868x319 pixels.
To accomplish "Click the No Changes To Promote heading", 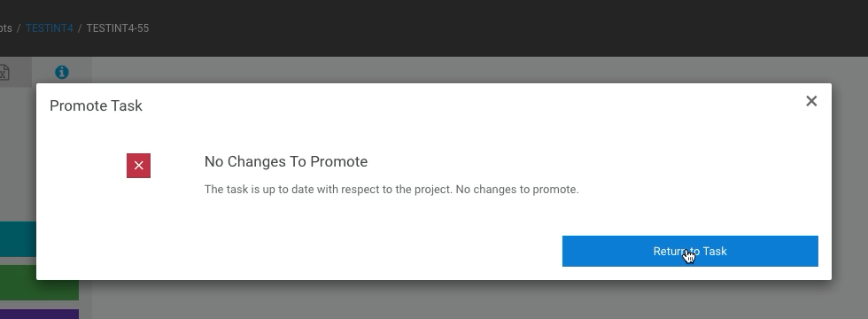I will [x=285, y=161].
